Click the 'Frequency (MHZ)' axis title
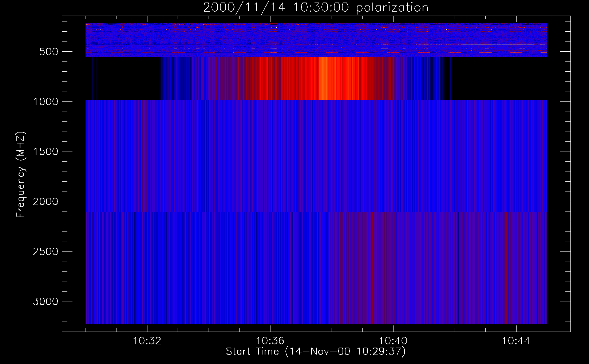The image size is (589, 364). tap(21, 174)
